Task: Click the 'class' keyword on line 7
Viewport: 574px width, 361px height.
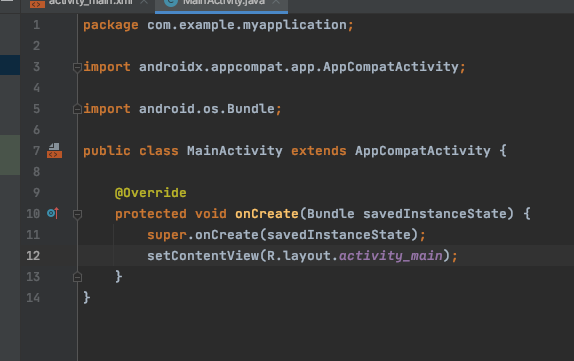Action: click(x=159, y=151)
